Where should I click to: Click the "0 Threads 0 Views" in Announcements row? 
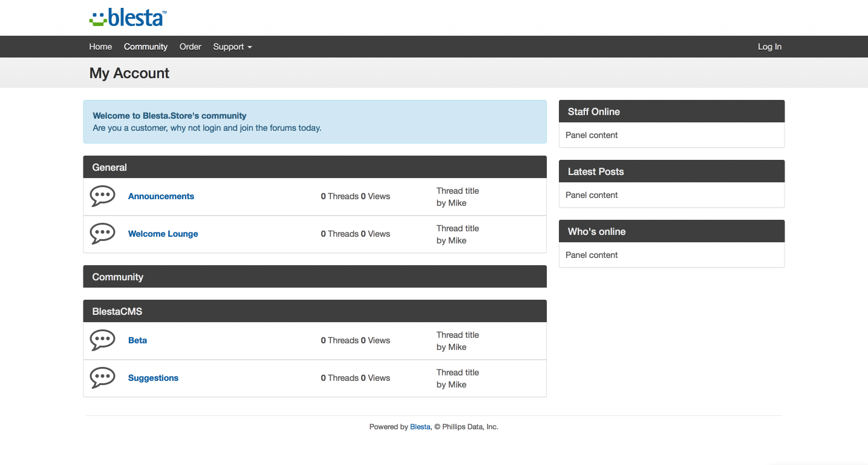[x=356, y=196]
